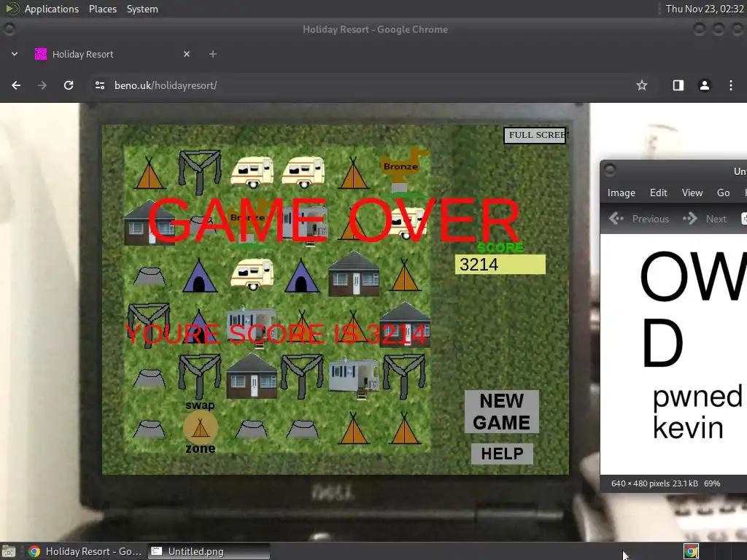Open Chrome three-dot menu
The height and width of the screenshot is (560, 747).
pos(731,85)
